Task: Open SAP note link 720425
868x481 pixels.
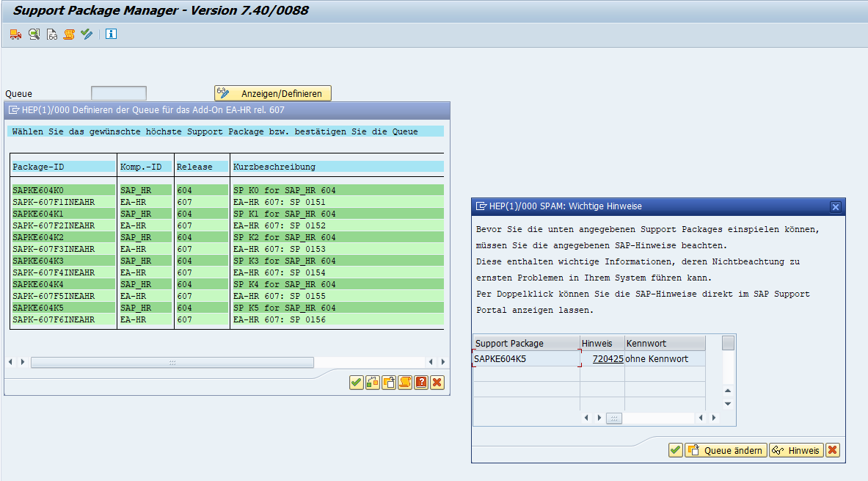Action: (608, 358)
